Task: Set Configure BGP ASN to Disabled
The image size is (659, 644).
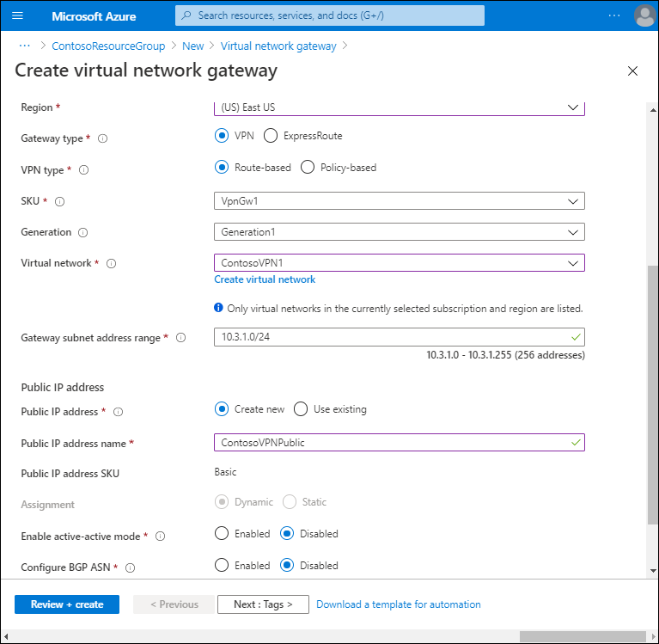Action: [287, 565]
